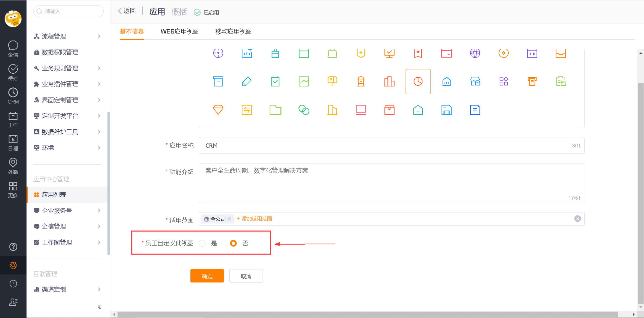The image size is (644, 318).
Task: Choose the red laptop app icon
Action: point(361,110)
